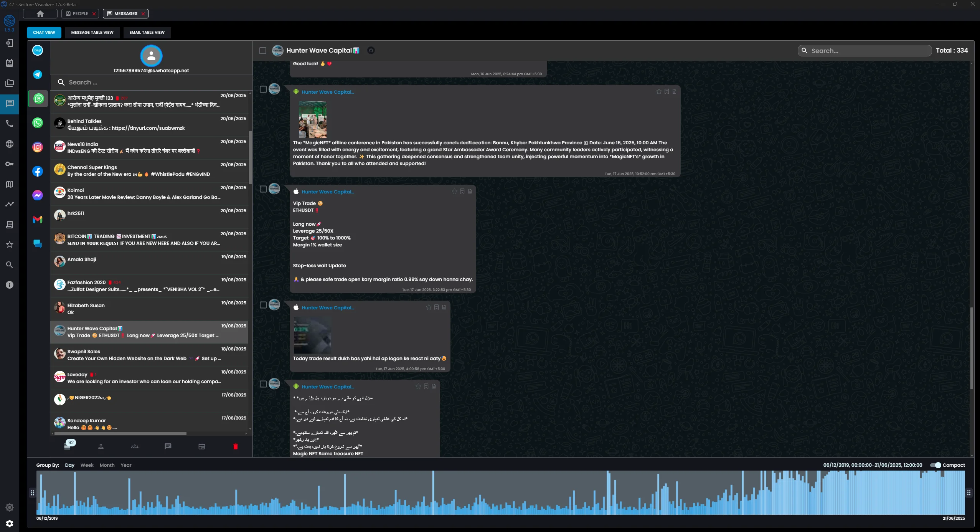Tick checkbox beside Vip Trade message
Viewport: 980px width, 532px height.
click(x=263, y=189)
